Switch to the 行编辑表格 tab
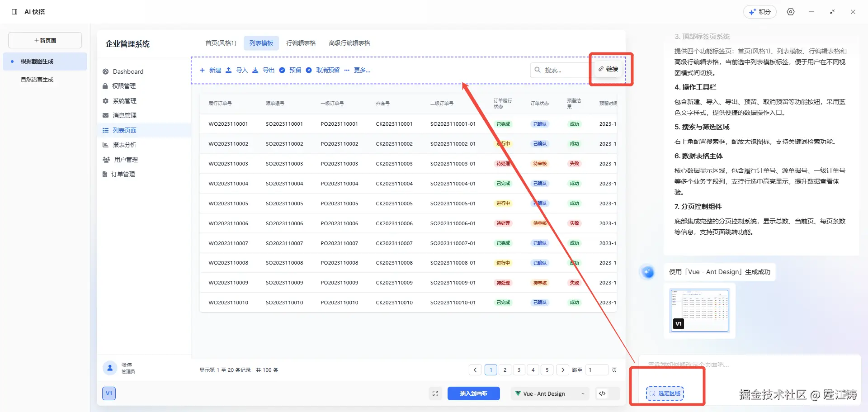868x412 pixels. pos(301,43)
